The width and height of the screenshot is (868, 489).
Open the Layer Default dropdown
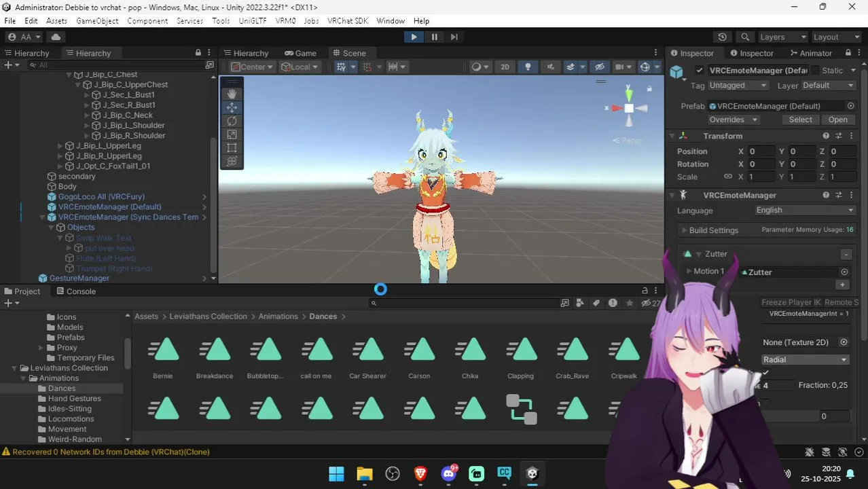(829, 85)
